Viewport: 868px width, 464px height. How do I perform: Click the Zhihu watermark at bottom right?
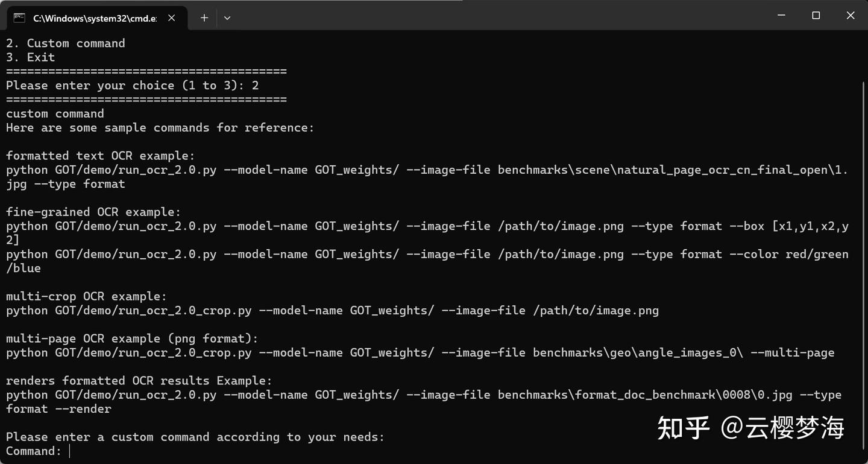click(750, 428)
